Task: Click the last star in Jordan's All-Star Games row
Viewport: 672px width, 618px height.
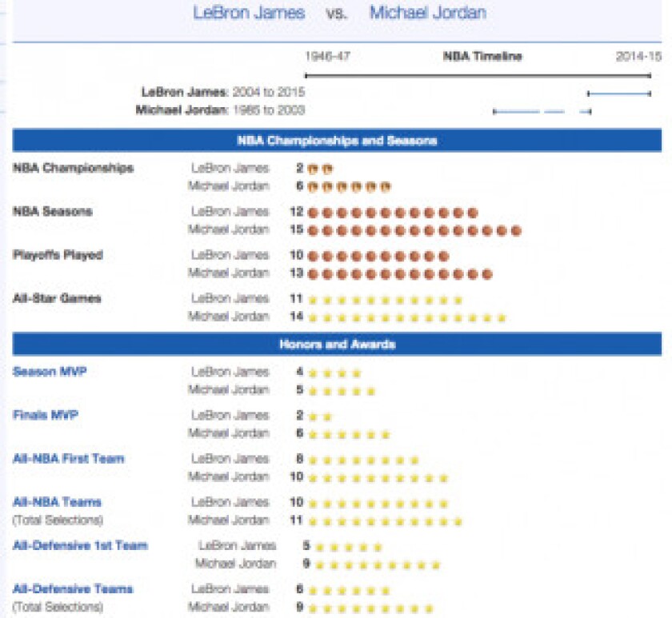Action: pyautogui.click(x=502, y=318)
